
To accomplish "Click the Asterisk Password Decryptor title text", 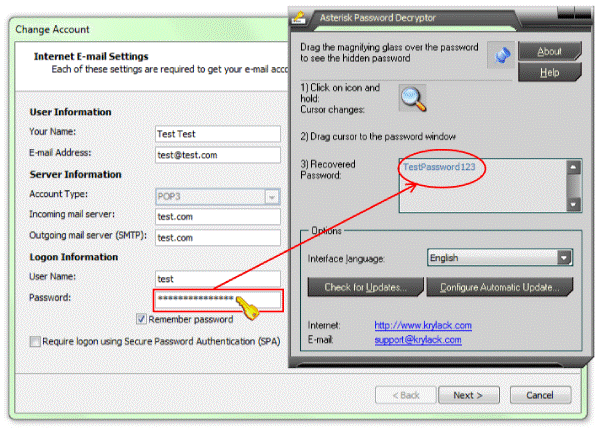I will click(x=378, y=18).
